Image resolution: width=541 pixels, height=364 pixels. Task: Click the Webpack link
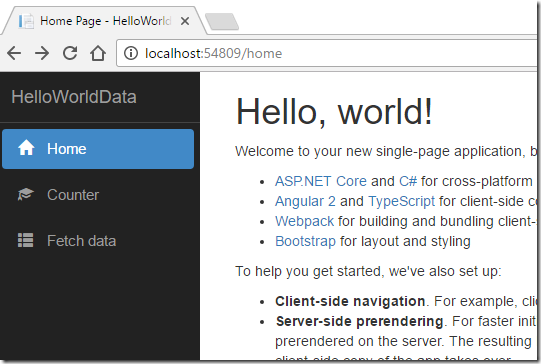point(304,222)
